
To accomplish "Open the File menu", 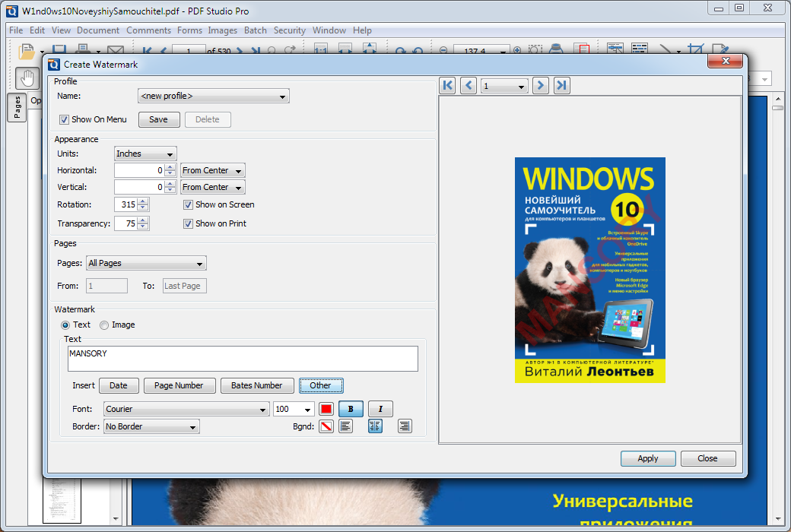I will 16,30.
